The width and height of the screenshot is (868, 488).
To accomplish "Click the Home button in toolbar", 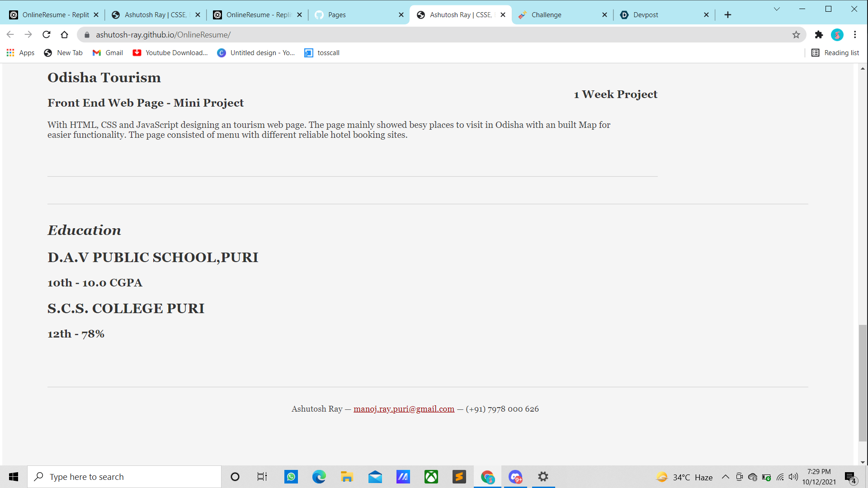I will click(x=64, y=35).
